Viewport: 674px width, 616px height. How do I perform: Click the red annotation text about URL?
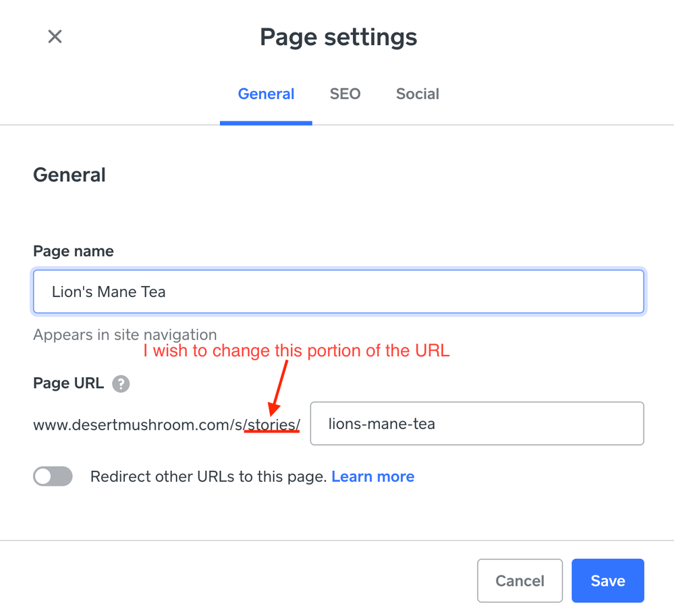pyautogui.click(x=296, y=351)
